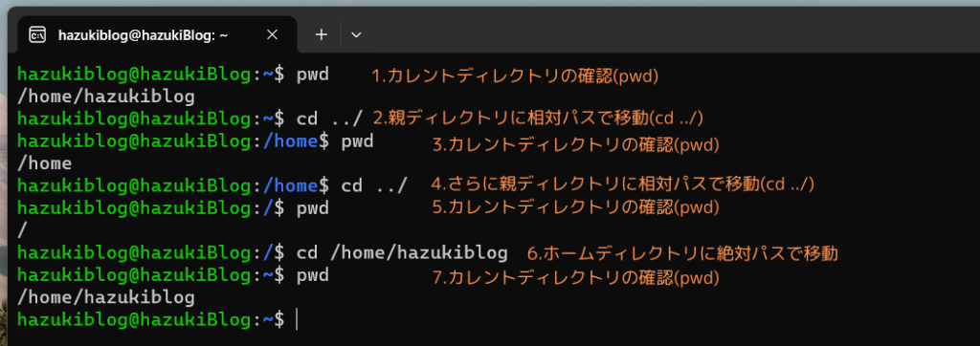Open a new tab with the plus button
Screen dimensions: 980x346
point(322,35)
